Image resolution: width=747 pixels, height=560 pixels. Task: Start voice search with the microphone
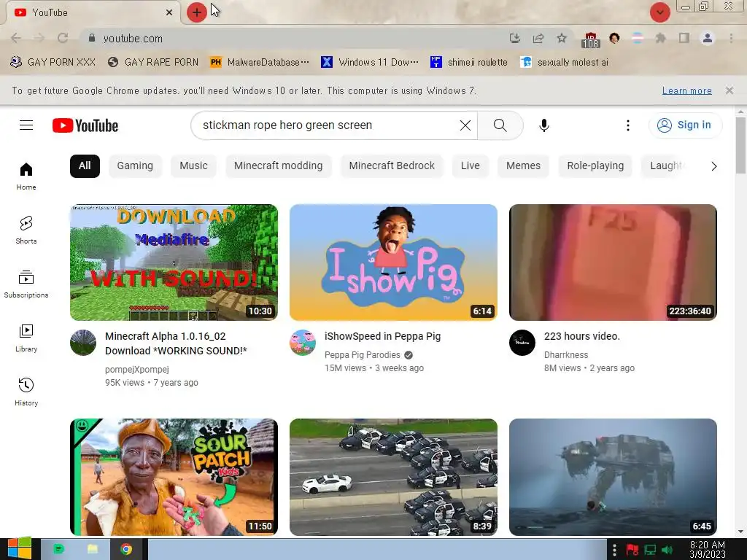[543, 125]
